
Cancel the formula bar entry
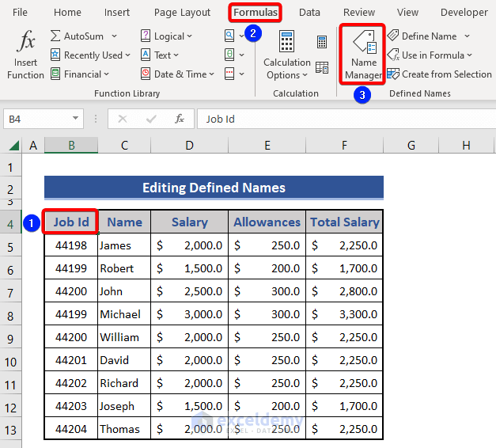(x=122, y=119)
